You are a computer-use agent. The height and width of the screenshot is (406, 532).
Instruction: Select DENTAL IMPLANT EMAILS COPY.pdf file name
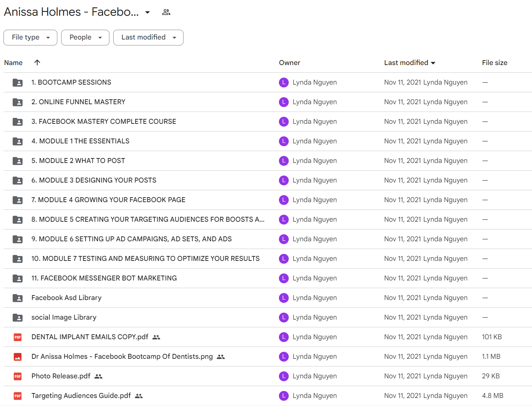(x=90, y=337)
